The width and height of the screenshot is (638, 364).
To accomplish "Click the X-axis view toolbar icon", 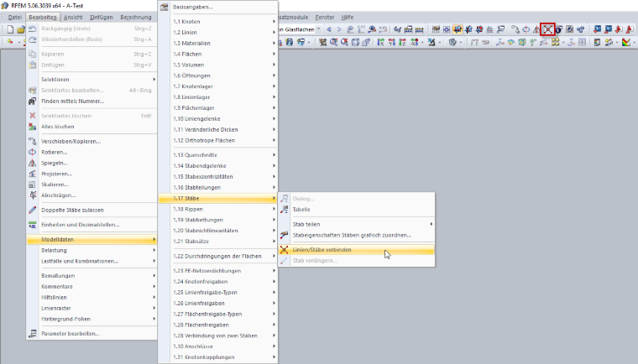I will tap(380, 42).
